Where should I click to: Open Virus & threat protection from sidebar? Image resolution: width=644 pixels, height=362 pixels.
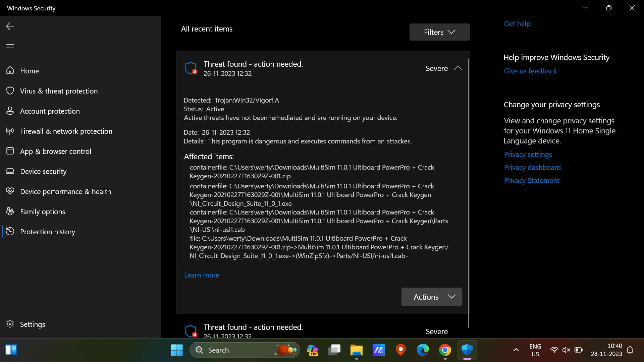(58, 90)
